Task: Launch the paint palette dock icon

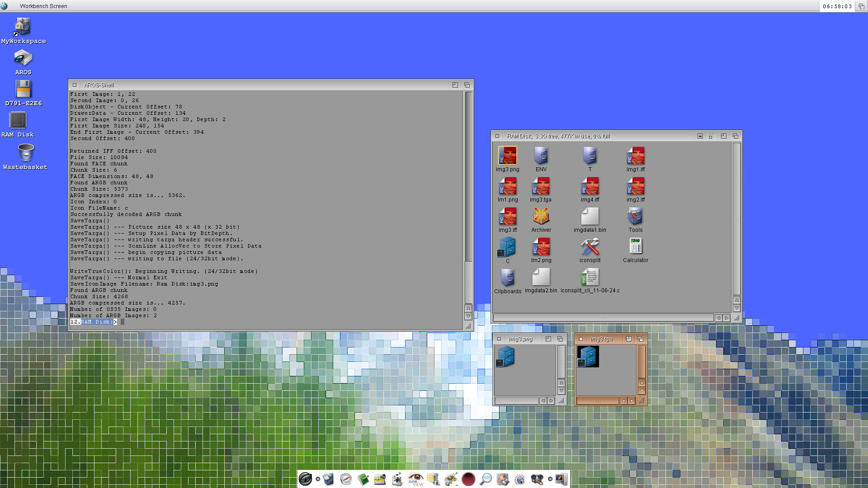Action: pos(451,479)
